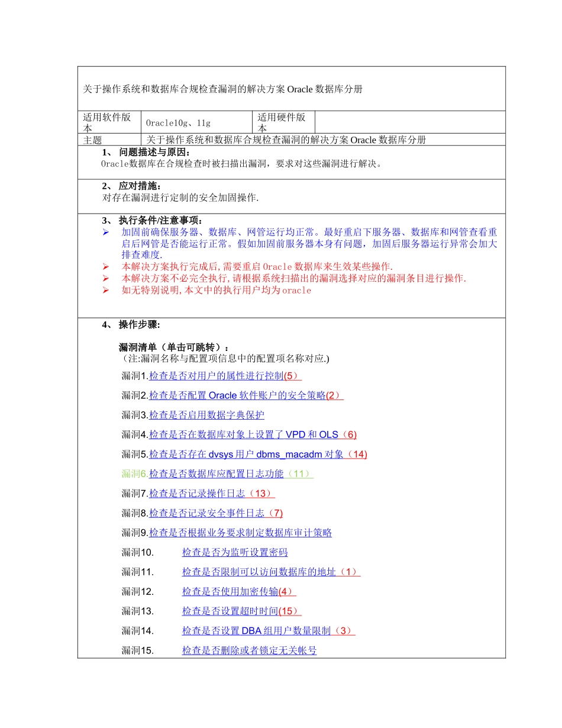Click the sentence 对存在漏洞进行定制的安全加固操作
This screenshot has height=728, width=562.
[x=180, y=197]
